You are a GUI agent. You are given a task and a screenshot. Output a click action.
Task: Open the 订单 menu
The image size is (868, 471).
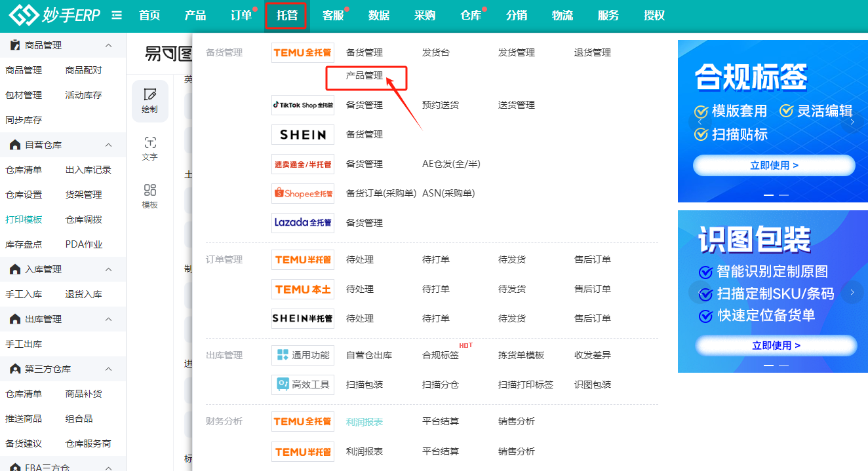(x=240, y=14)
